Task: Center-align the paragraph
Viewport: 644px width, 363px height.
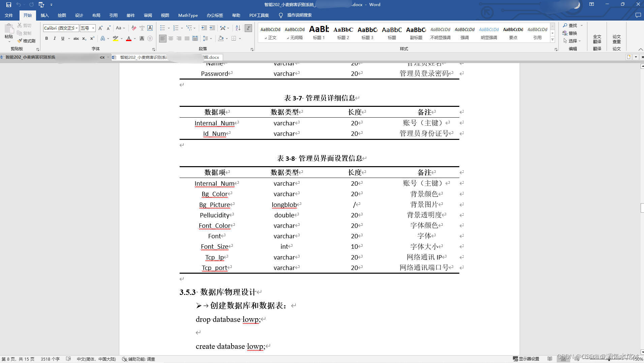Action: (171, 38)
